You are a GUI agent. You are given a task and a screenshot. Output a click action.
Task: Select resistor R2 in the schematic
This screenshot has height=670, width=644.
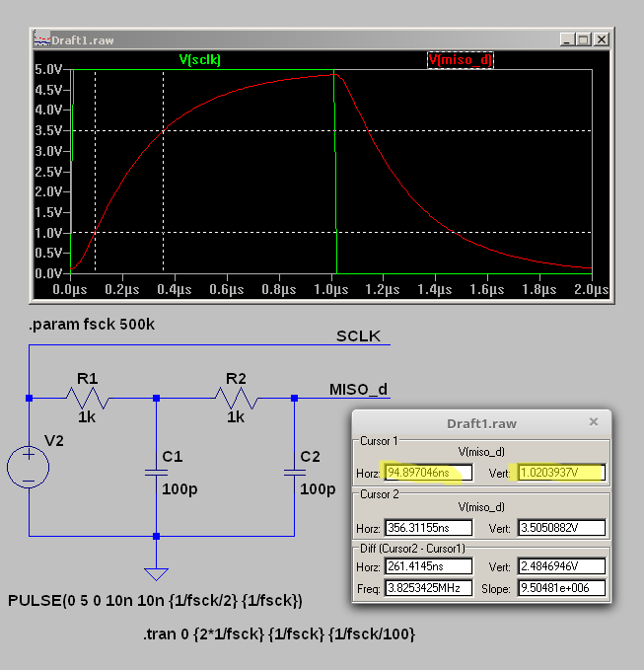click(x=236, y=398)
